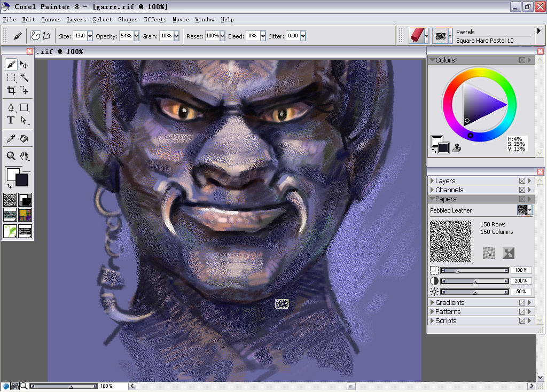Click the paper contrast slider
The image size is (547, 392).
tap(474, 281)
